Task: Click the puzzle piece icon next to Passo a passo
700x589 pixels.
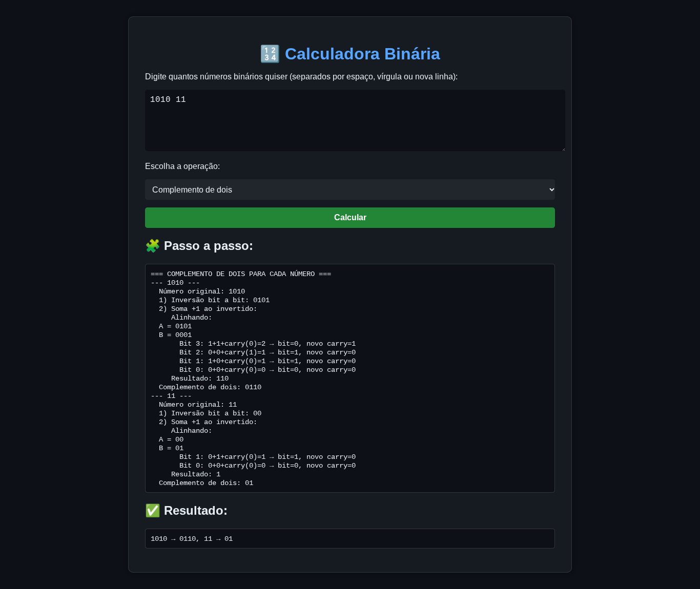Action: tap(152, 246)
